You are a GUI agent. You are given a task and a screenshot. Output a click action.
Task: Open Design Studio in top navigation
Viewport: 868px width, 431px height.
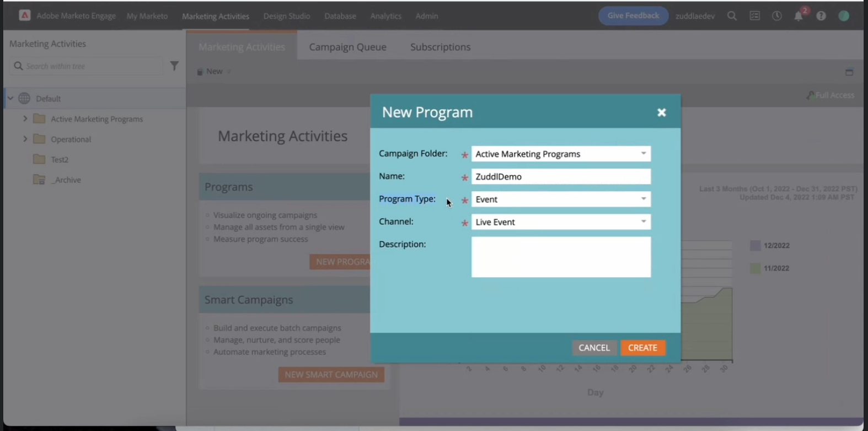pos(287,16)
